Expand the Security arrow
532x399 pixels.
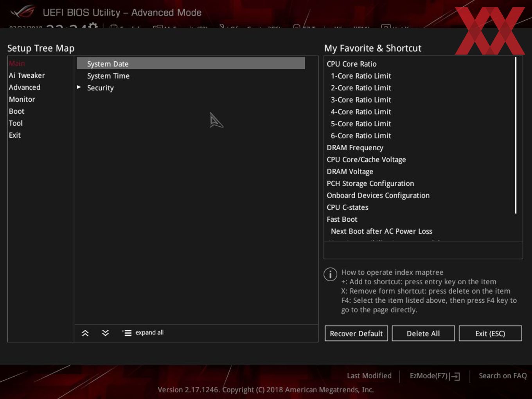click(x=79, y=87)
